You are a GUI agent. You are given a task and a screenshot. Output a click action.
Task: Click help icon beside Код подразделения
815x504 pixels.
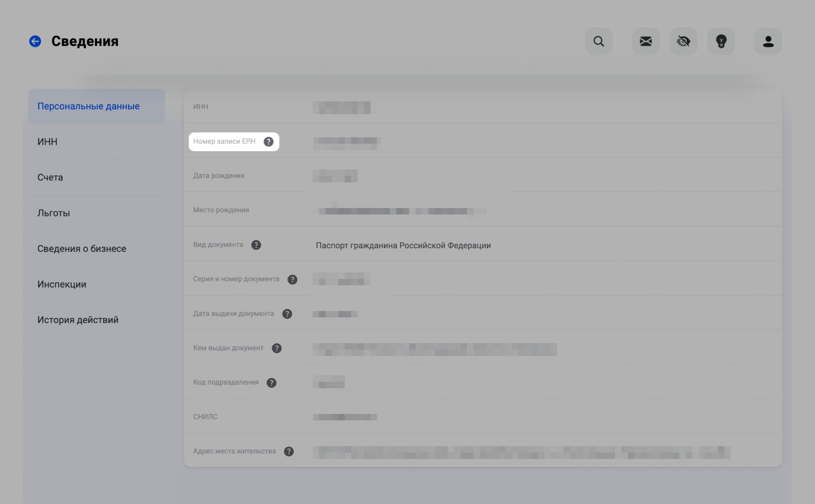coord(271,382)
